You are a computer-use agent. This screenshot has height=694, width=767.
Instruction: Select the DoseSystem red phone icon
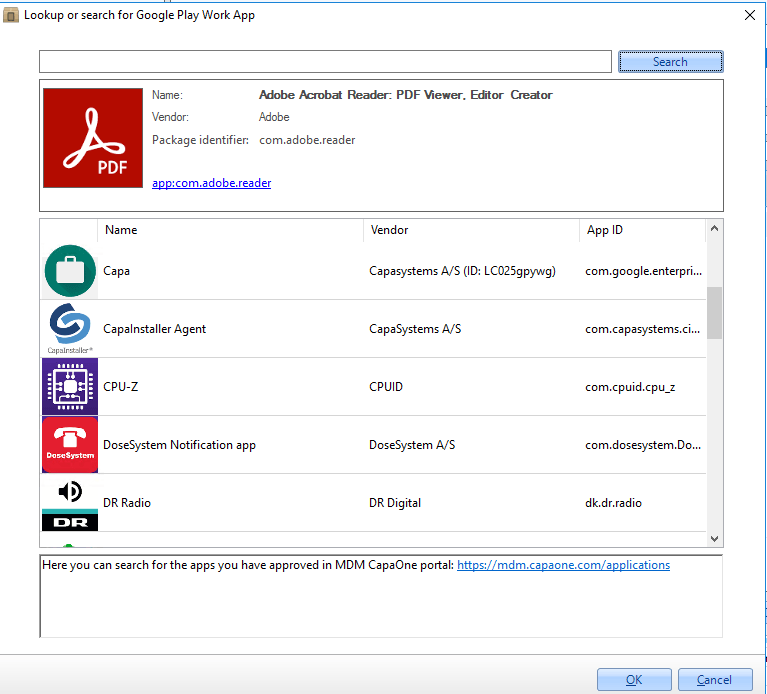click(x=70, y=445)
